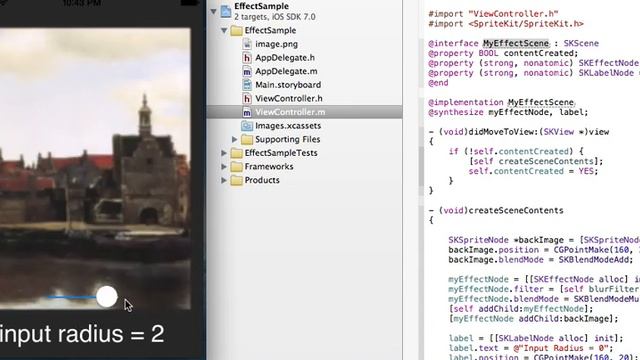Click the 'input radius = 2' label
This screenshot has height=360, width=640.
coord(82,334)
